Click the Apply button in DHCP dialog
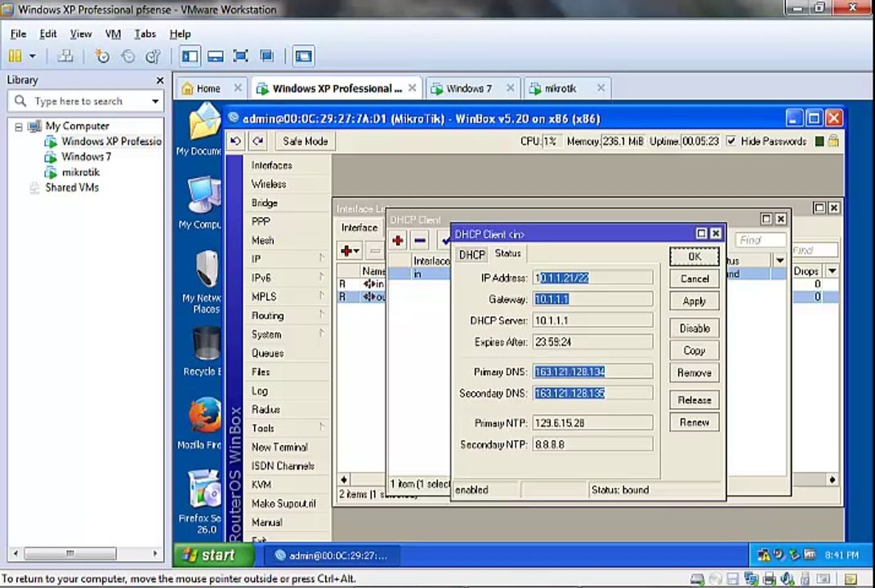The image size is (875, 588). 694,301
